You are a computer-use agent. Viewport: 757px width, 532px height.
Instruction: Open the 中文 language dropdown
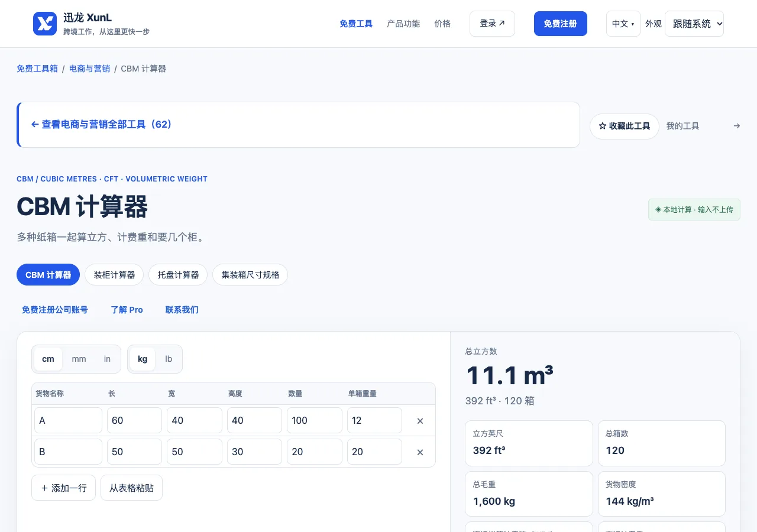tap(623, 24)
